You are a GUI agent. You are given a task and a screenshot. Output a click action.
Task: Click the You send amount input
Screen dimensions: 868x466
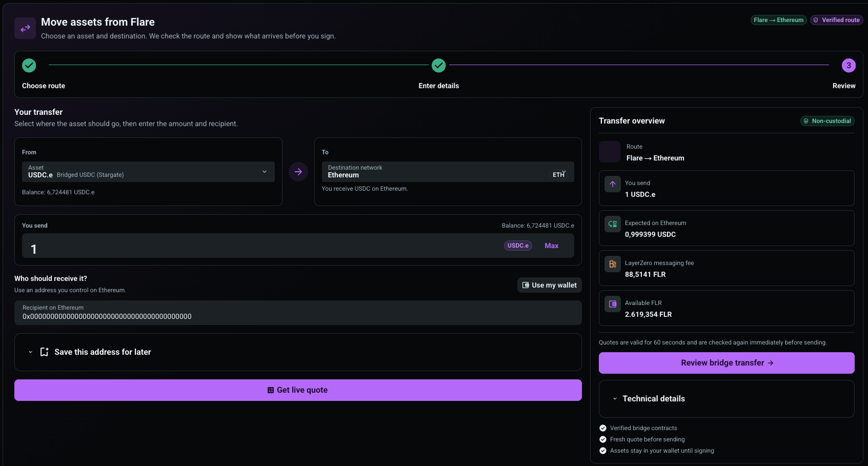coord(298,246)
